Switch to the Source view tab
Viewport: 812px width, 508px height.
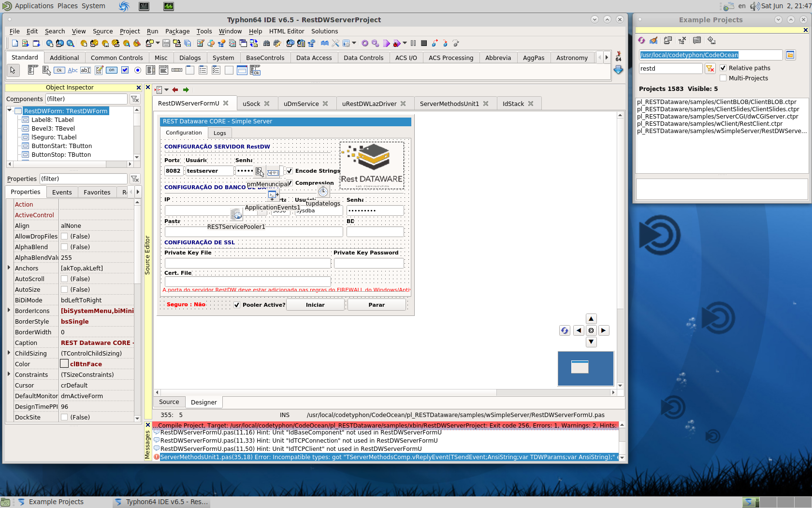click(169, 402)
